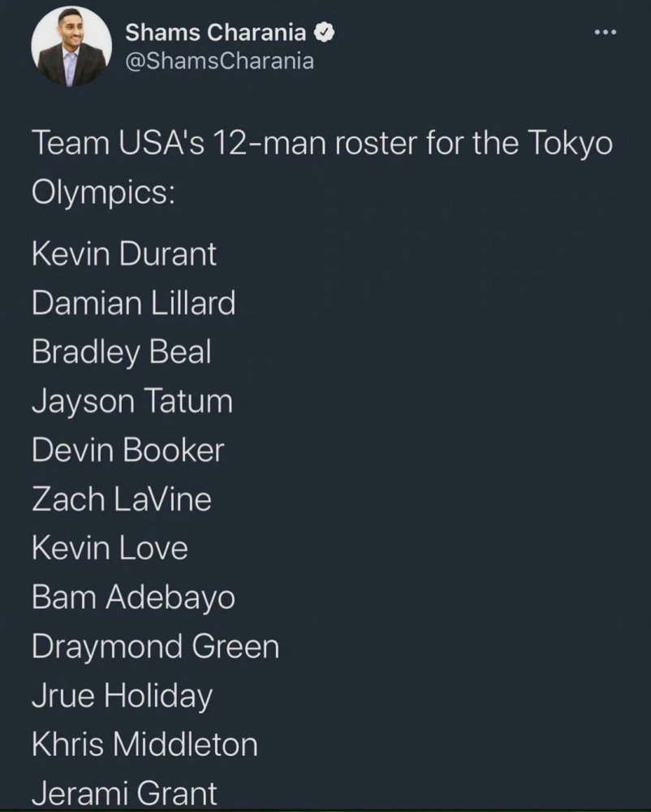Click the name Draymond Green
The width and height of the screenshot is (651, 812).
155,647
